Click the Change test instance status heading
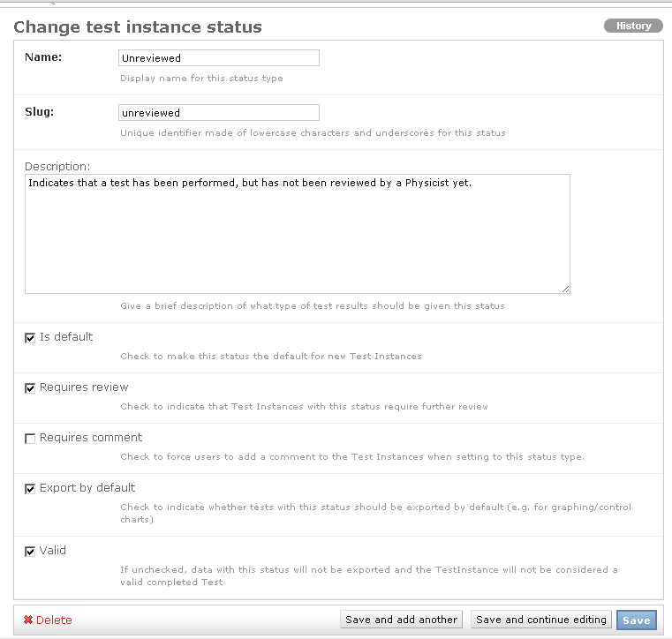The width and height of the screenshot is (672, 639). pyautogui.click(x=138, y=27)
